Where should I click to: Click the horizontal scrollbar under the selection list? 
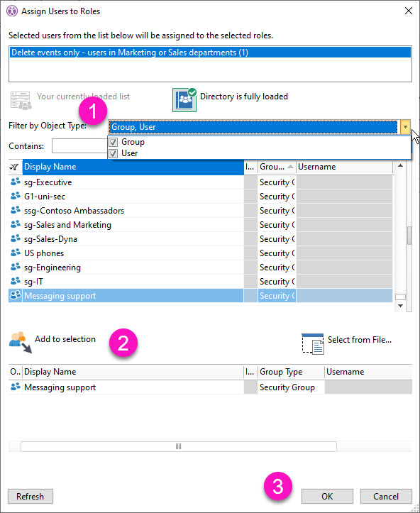click(x=179, y=446)
